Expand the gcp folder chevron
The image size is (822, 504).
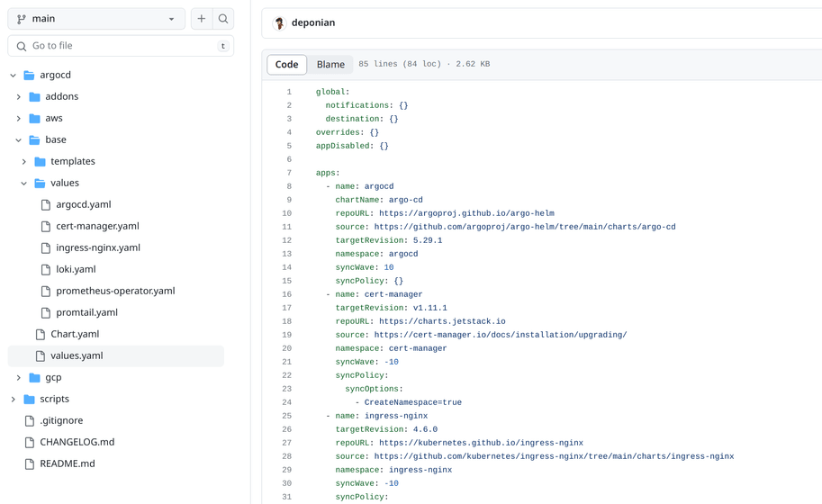point(18,378)
